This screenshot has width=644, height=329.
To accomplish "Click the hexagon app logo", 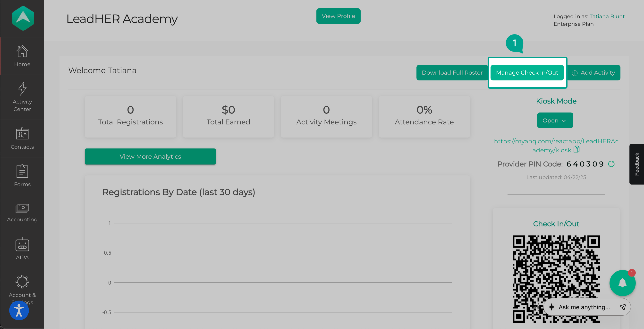I will pyautogui.click(x=23, y=18).
